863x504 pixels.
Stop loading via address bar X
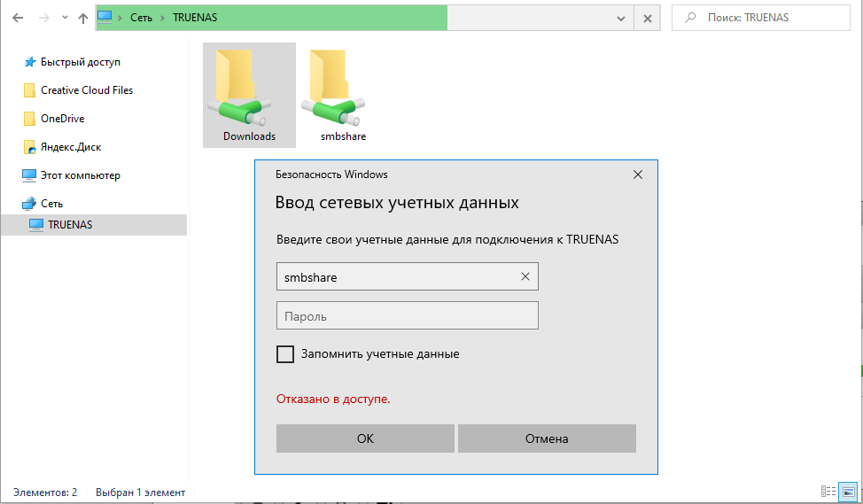pos(647,18)
